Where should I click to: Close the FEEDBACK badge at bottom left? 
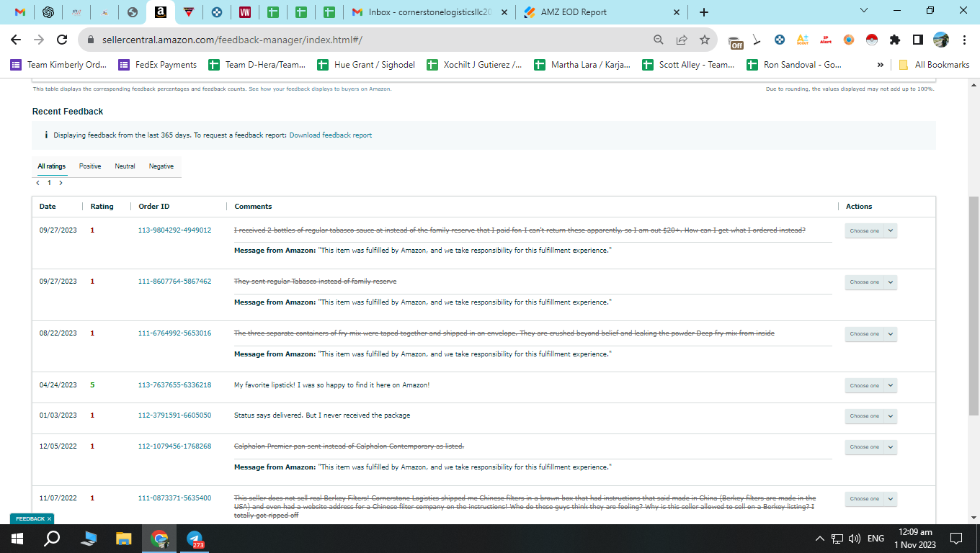[50, 518]
